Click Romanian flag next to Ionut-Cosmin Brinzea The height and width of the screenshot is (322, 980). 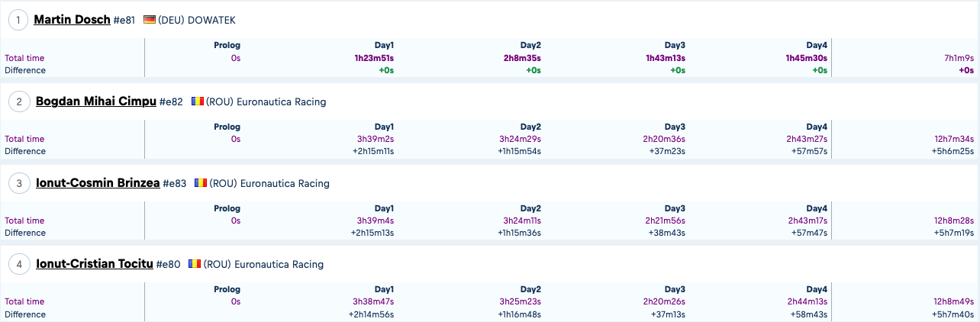pyautogui.click(x=201, y=183)
